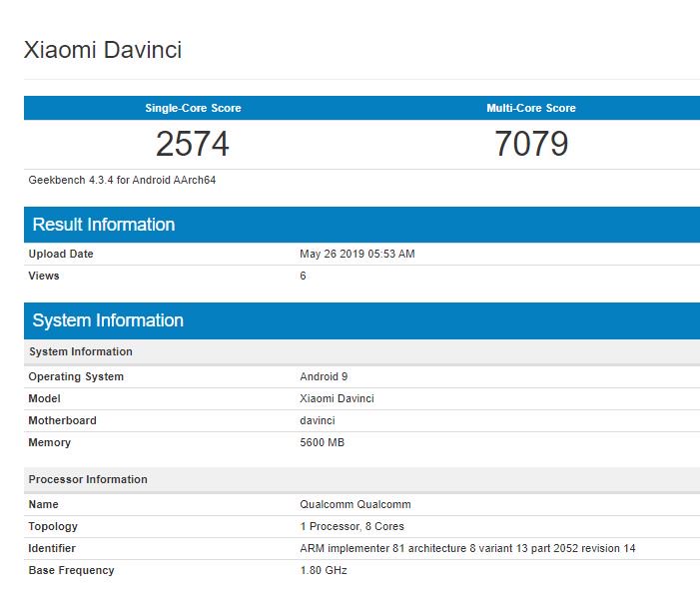This screenshot has height=592, width=700.
Task: Select the processor Name label
Action: [43, 504]
